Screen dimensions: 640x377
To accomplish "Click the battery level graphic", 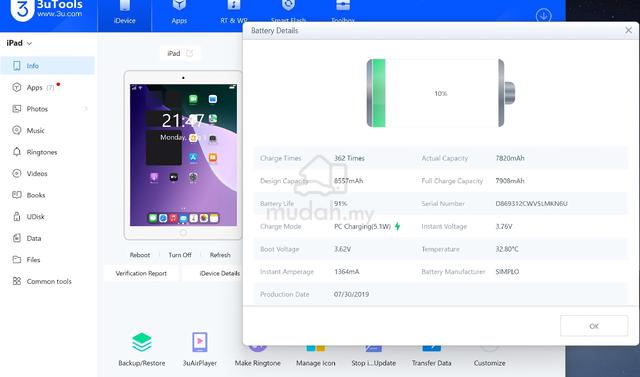I will (x=441, y=93).
